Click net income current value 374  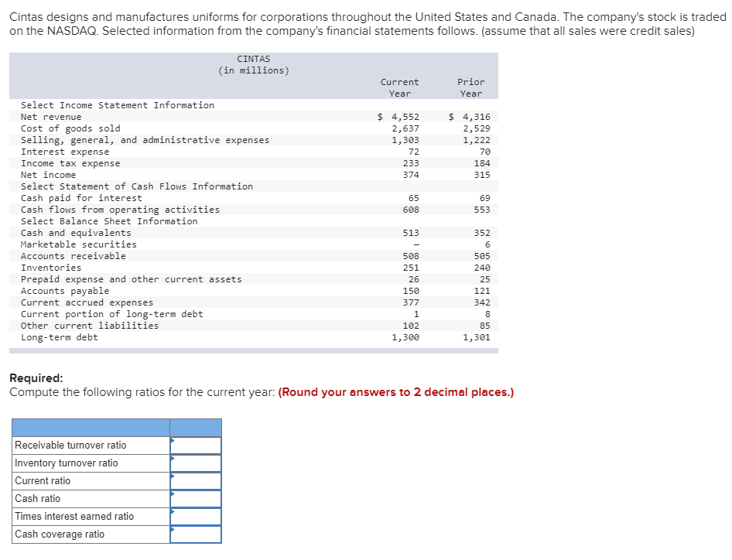(x=411, y=175)
